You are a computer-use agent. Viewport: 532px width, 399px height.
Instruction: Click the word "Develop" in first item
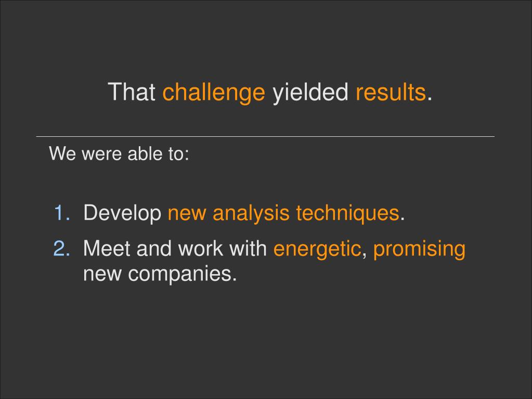[122, 213]
